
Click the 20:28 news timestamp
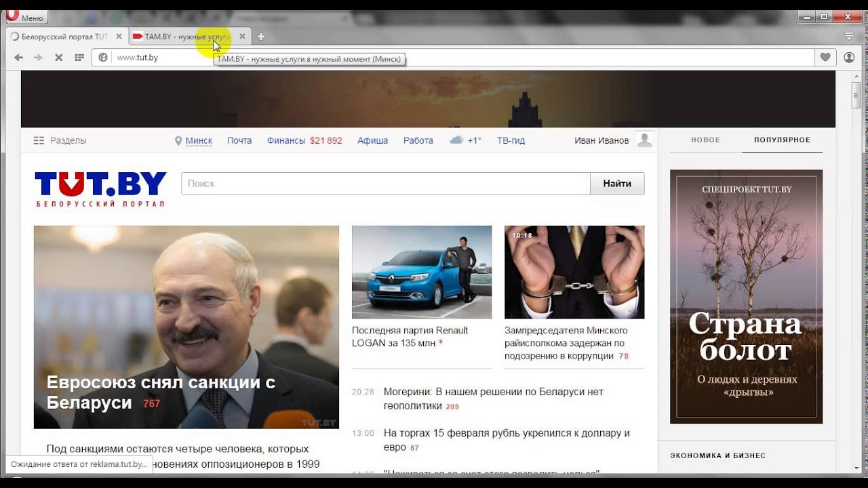tap(363, 392)
